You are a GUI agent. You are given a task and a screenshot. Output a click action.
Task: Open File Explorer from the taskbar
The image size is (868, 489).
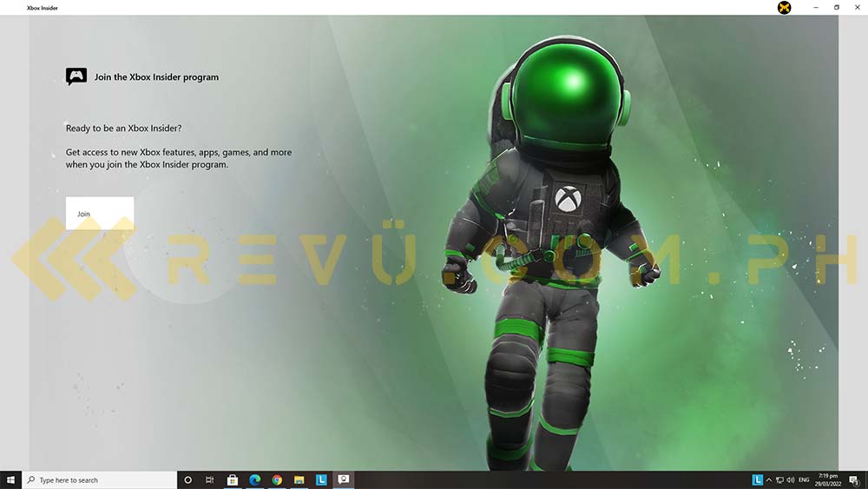click(x=299, y=480)
